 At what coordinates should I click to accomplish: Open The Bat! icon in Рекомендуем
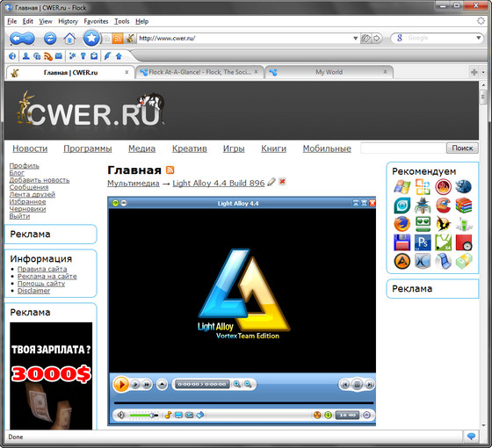point(443,224)
